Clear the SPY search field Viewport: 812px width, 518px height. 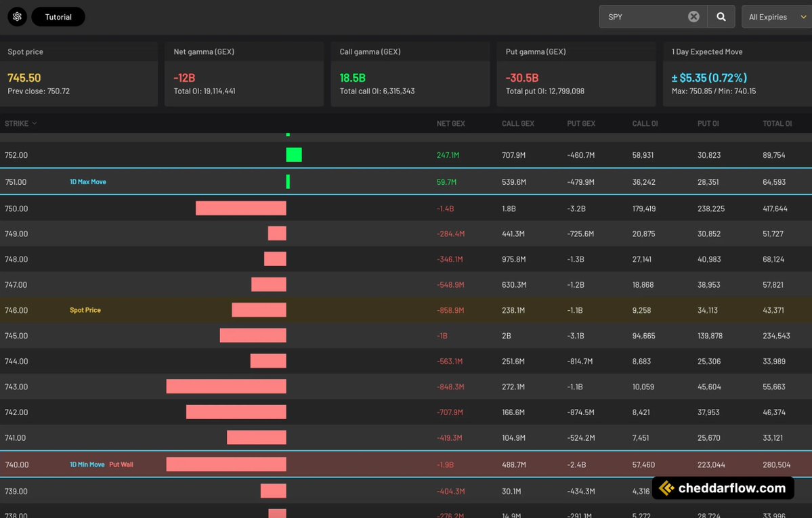click(x=693, y=16)
